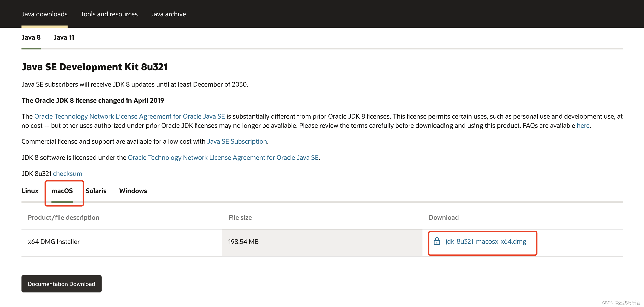Go to Tools and resources
The width and height of the screenshot is (644, 307).
click(x=109, y=14)
